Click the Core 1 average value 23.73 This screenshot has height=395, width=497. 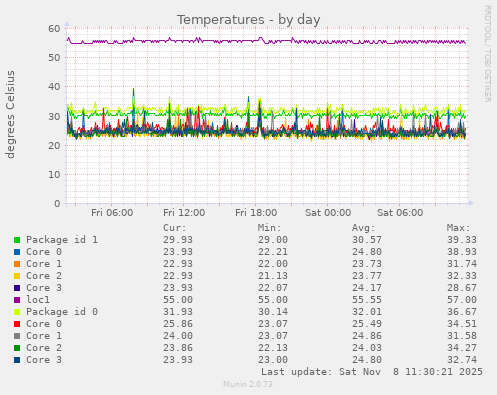[x=367, y=264]
